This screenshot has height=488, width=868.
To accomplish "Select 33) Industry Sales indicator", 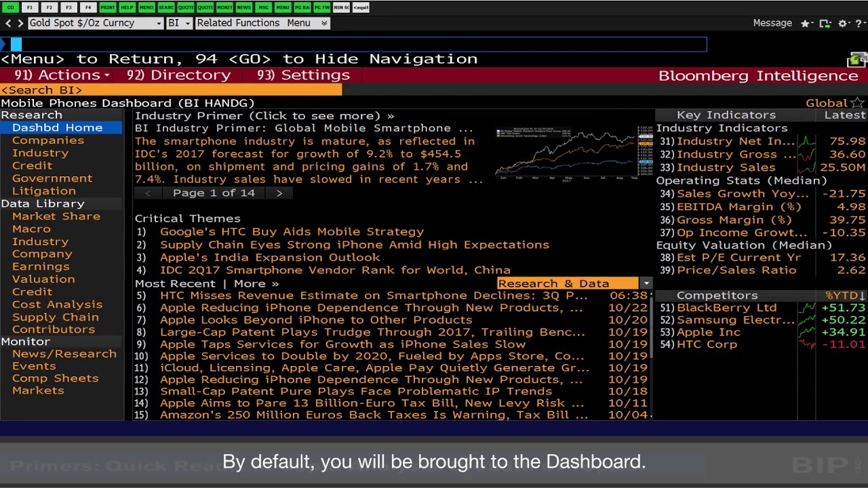I will click(x=762, y=167).
